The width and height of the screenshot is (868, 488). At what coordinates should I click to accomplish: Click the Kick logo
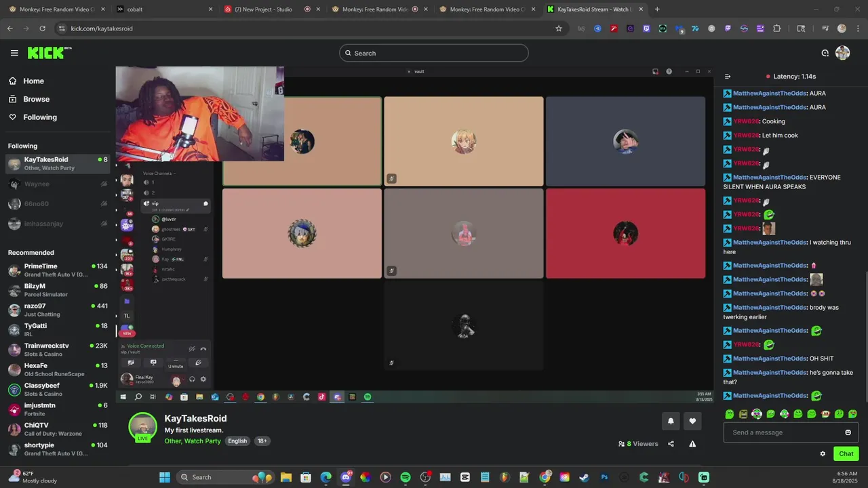click(49, 53)
